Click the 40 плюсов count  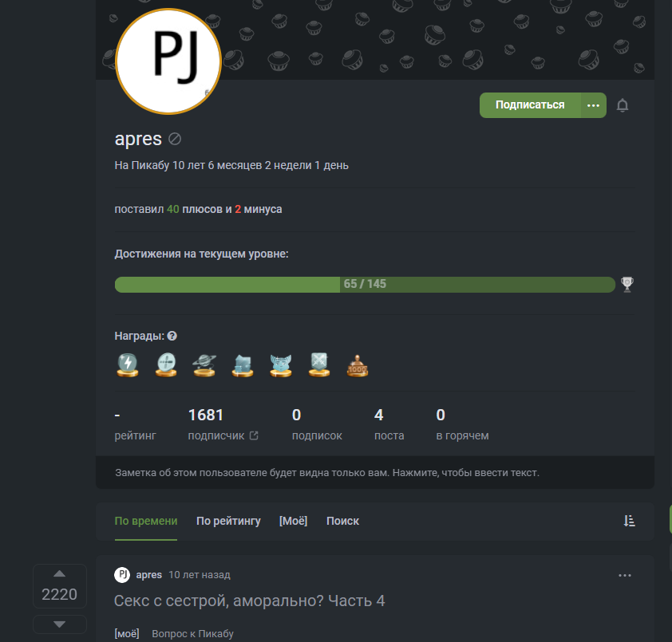pyautogui.click(x=195, y=210)
